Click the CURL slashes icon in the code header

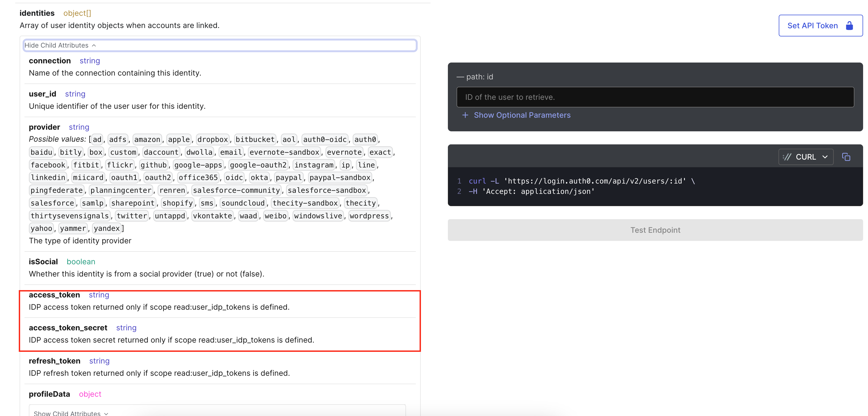pos(787,157)
